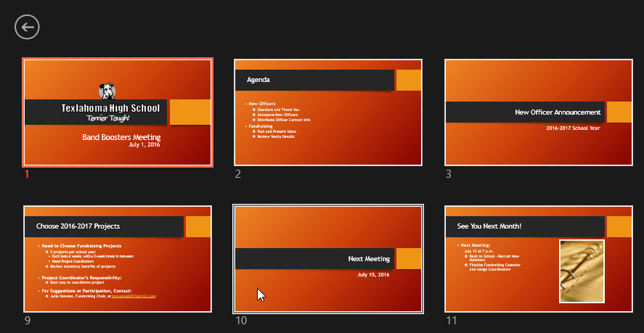Click slide number 1 label
This screenshot has height=333, width=644.
(x=27, y=174)
